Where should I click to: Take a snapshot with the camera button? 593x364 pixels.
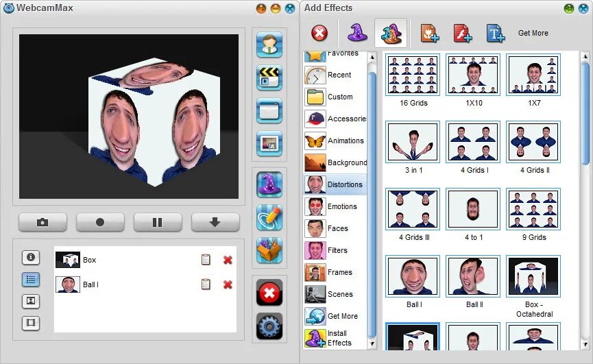pos(43,222)
